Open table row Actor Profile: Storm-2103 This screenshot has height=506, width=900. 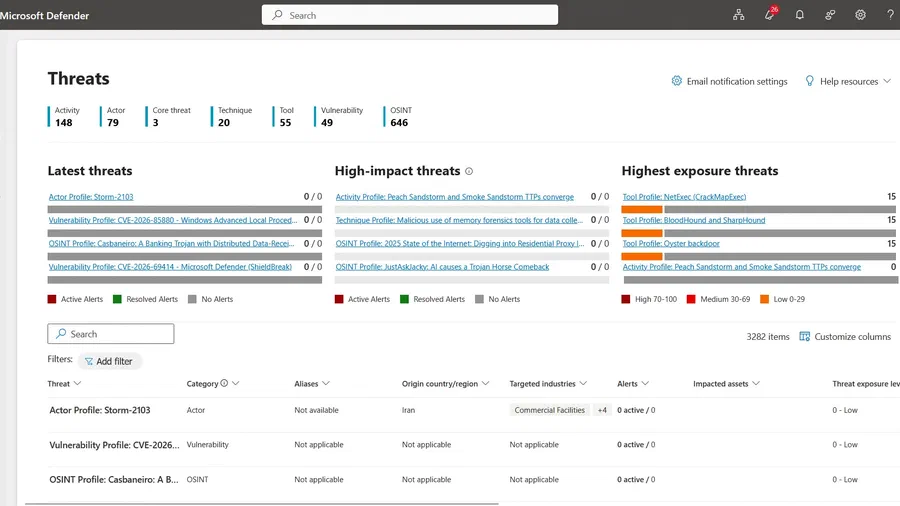click(x=100, y=410)
